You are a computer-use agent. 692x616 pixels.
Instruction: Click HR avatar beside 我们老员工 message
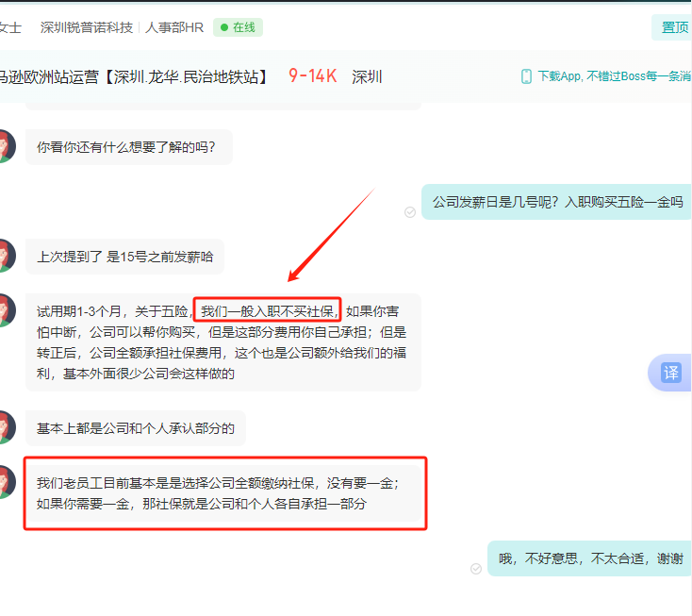(5, 482)
